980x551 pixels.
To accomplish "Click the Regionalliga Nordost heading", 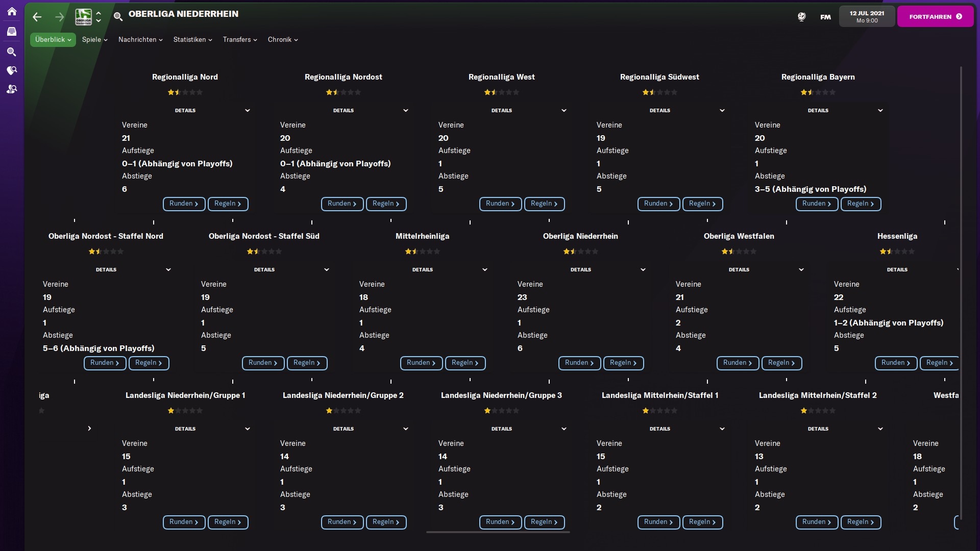I will click(x=344, y=77).
